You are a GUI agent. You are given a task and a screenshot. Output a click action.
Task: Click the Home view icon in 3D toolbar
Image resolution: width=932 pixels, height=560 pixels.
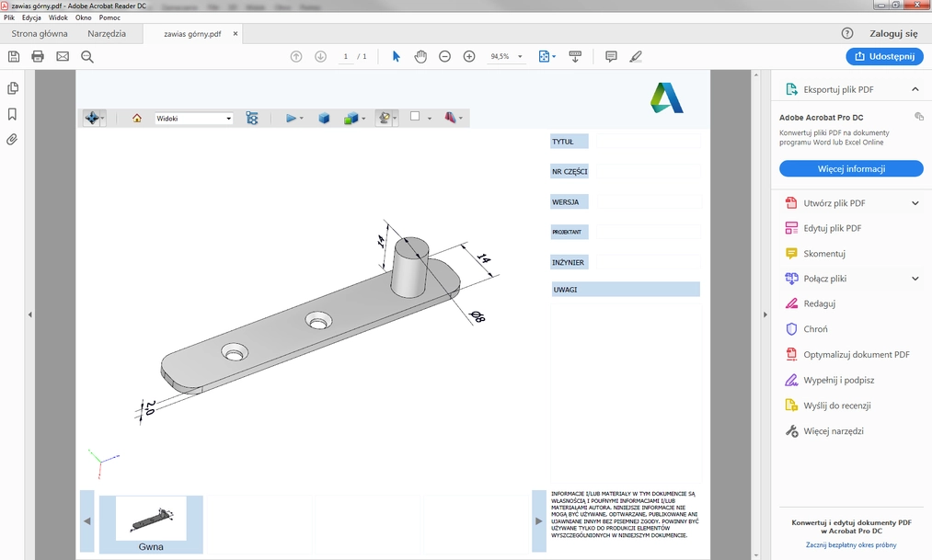(136, 118)
